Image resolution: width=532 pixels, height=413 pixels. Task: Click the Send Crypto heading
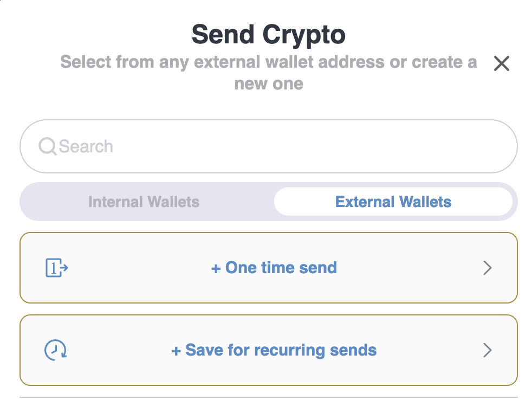tap(268, 35)
